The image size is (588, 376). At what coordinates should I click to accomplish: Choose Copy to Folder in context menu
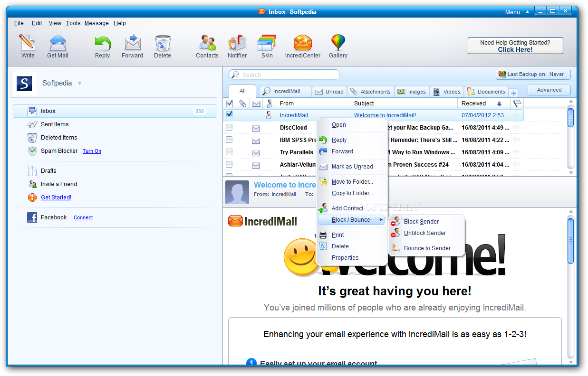point(352,193)
